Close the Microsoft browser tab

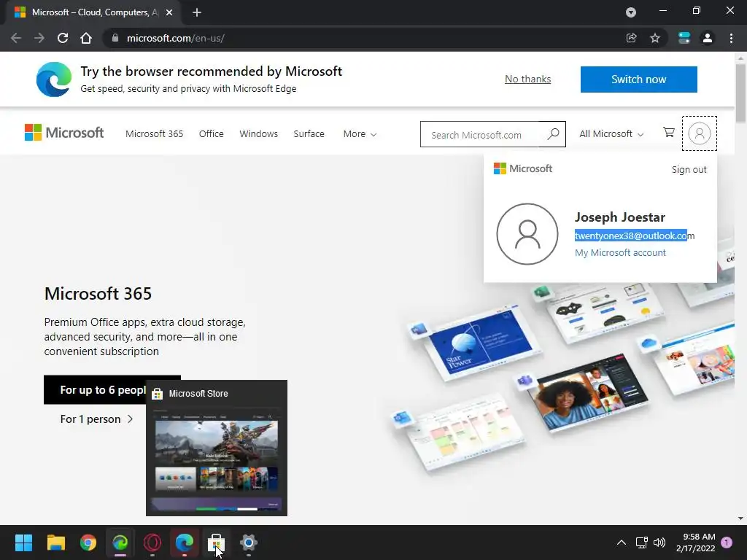click(169, 12)
